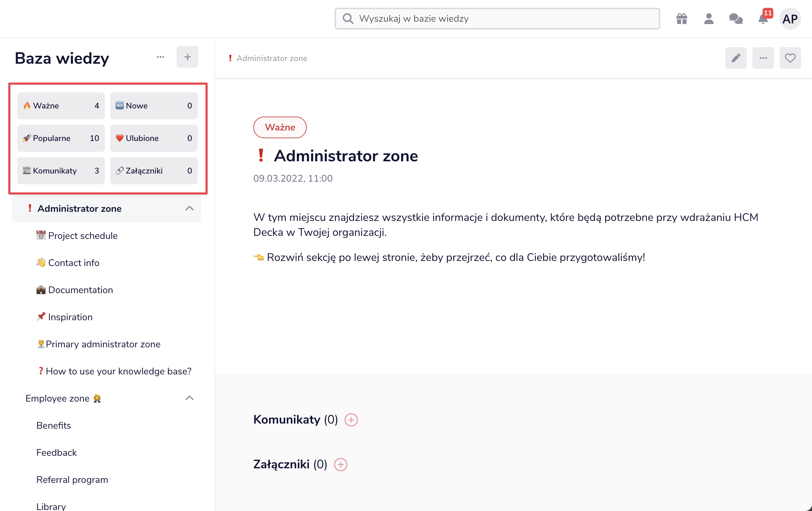The width and height of the screenshot is (812, 511).
Task: Open the Project schedule page
Action: click(83, 236)
